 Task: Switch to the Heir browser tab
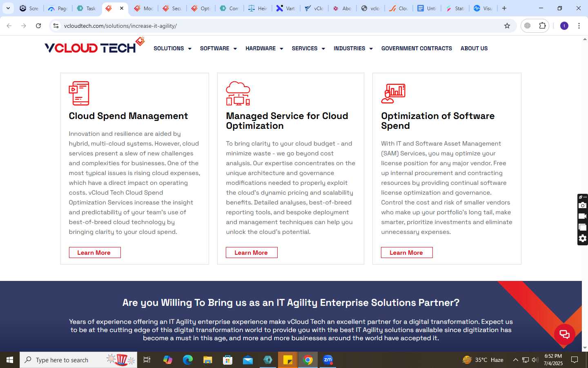258,8
